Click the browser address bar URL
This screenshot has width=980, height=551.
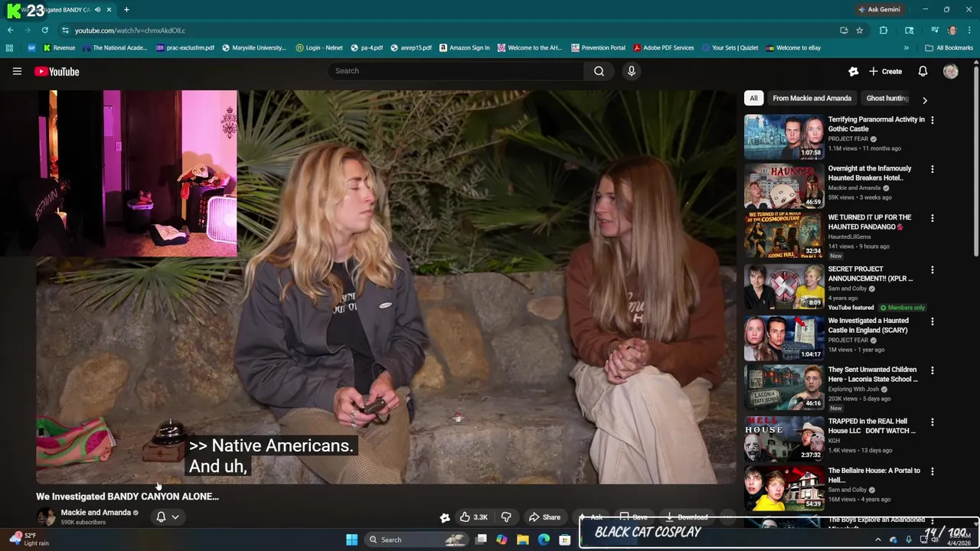[x=130, y=31]
